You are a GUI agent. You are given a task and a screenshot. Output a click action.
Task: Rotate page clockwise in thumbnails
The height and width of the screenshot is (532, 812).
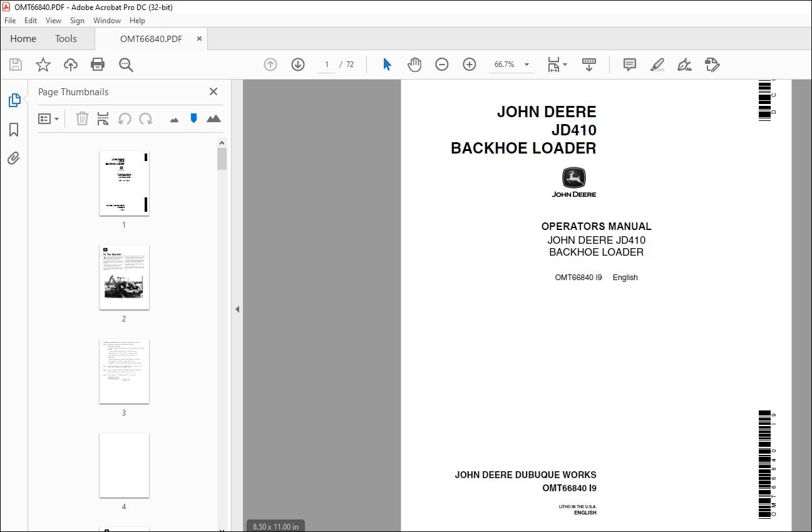[x=146, y=118]
